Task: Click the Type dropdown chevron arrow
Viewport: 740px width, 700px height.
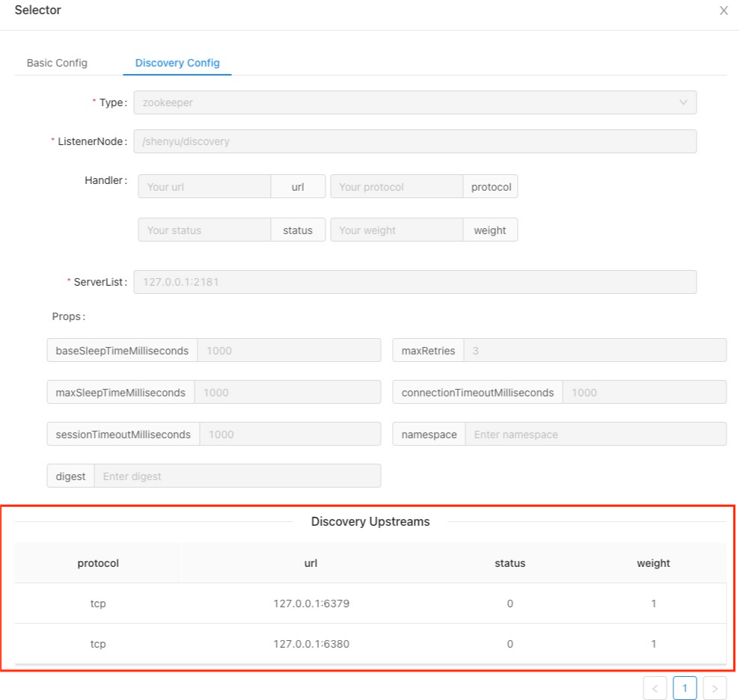Action: pos(683,102)
